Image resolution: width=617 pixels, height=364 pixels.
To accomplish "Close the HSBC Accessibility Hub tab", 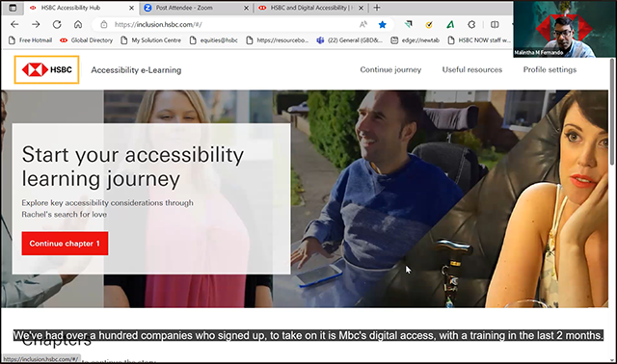I will pos(131,8).
